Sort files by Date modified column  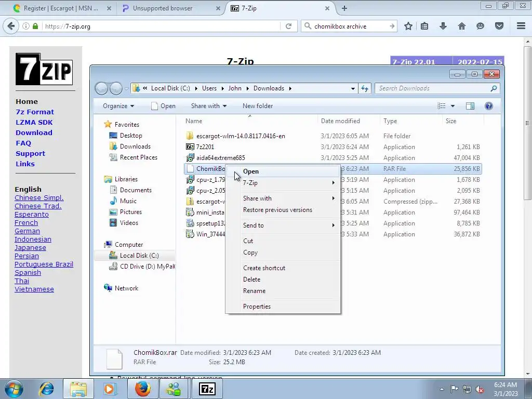pyautogui.click(x=340, y=121)
